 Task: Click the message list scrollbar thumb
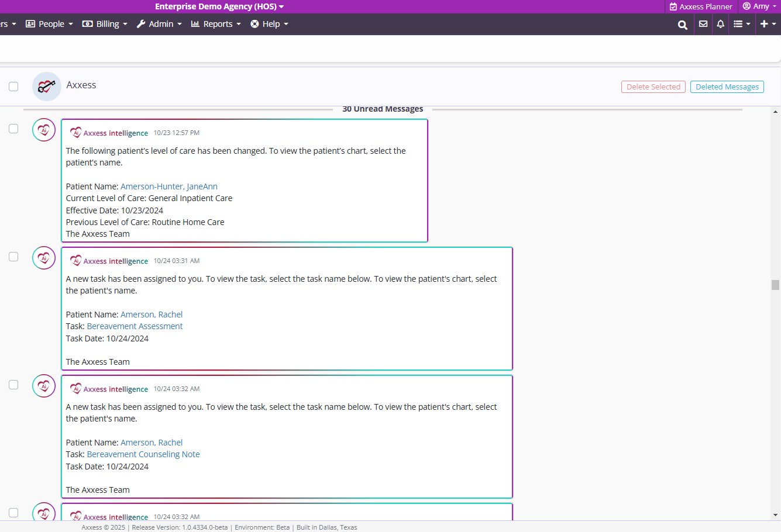tap(775, 285)
